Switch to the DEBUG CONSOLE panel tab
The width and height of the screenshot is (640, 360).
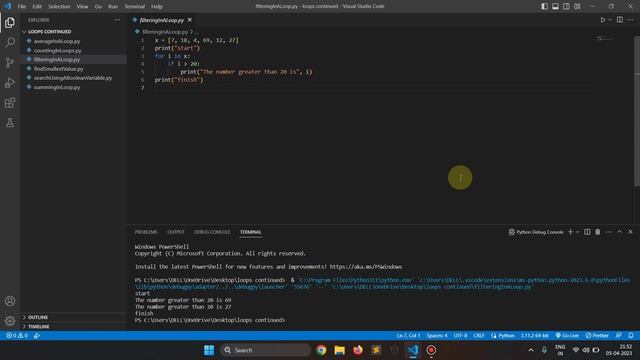[x=212, y=232]
